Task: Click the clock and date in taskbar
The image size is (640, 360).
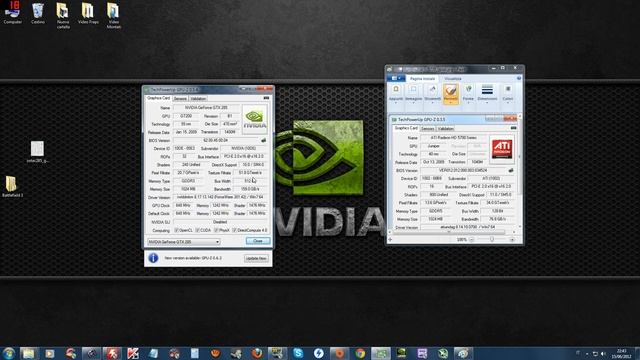Action: pos(622,353)
